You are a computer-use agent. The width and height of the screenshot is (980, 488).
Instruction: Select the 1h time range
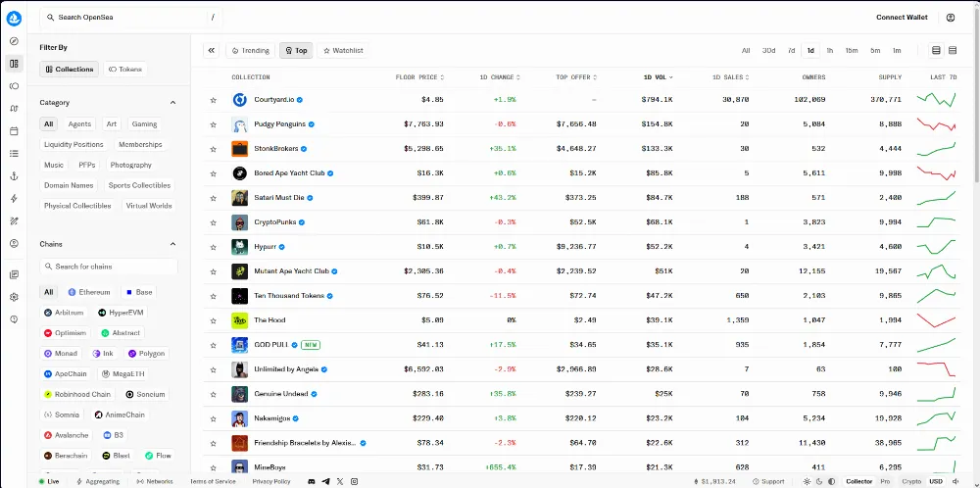(830, 51)
